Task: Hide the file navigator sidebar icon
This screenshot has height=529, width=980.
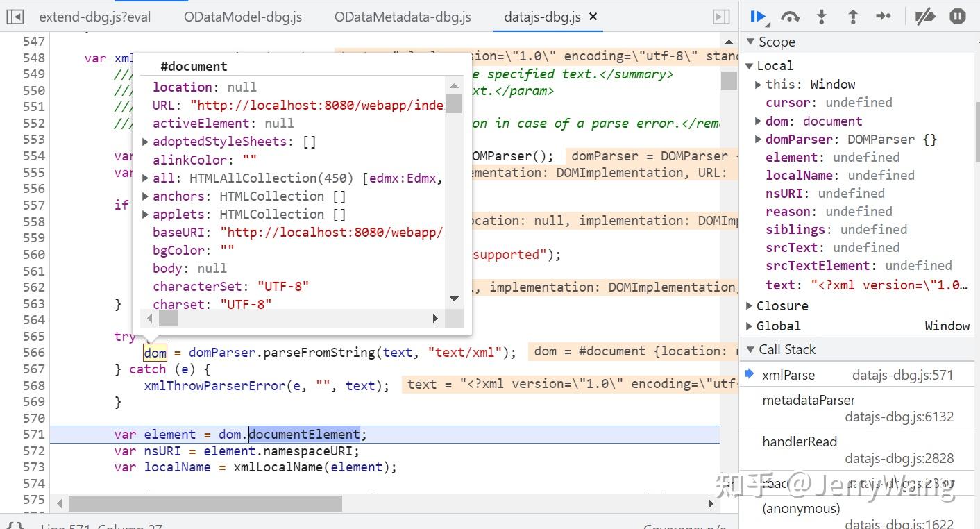Action: coord(15,15)
